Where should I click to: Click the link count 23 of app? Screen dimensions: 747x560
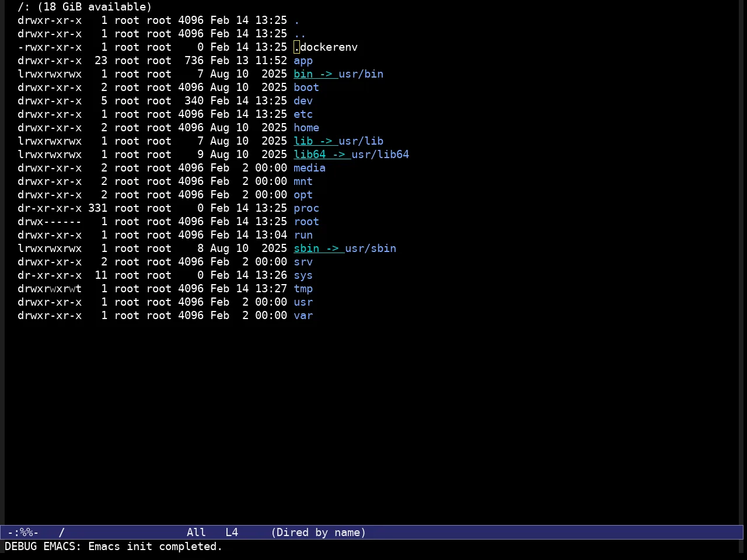pyautogui.click(x=101, y=61)
